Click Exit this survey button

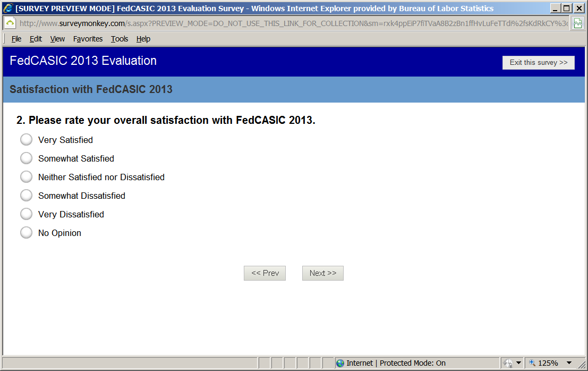point(539,63)
